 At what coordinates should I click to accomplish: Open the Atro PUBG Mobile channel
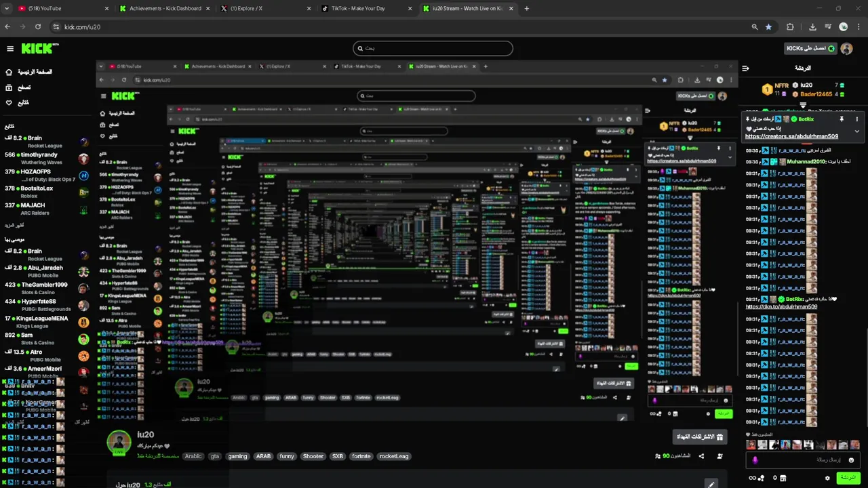[47, 356]
